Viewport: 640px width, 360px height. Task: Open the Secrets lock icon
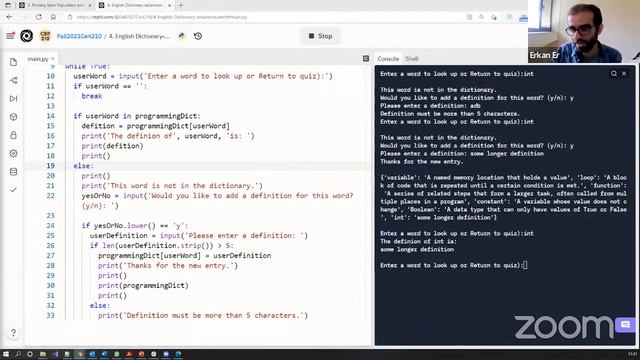[13, 135]
